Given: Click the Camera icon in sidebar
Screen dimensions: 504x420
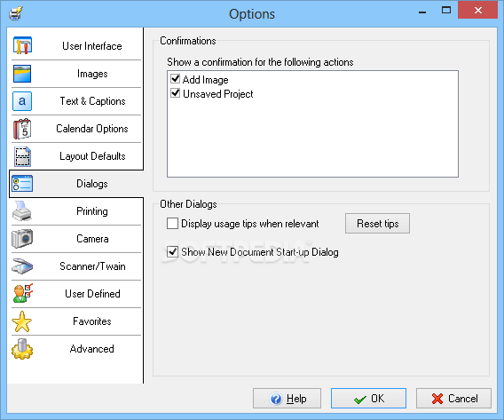Looking at the screenshot, I should click(x=22, y=239).
